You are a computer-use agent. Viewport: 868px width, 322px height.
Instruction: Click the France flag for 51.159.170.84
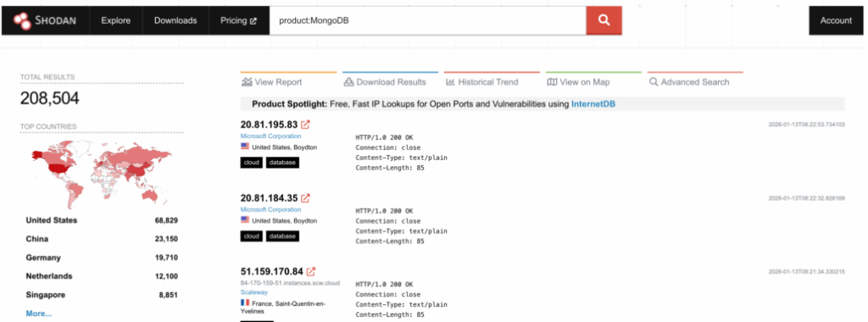[245, 303]
